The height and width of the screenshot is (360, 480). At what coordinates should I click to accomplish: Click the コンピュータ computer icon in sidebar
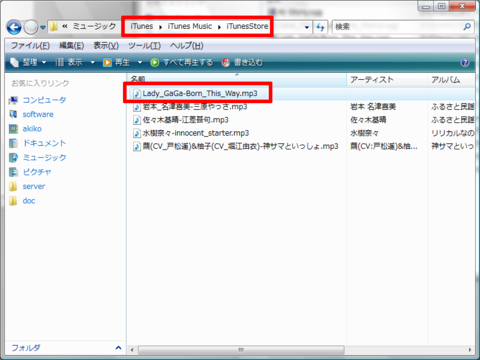(13, 100)
